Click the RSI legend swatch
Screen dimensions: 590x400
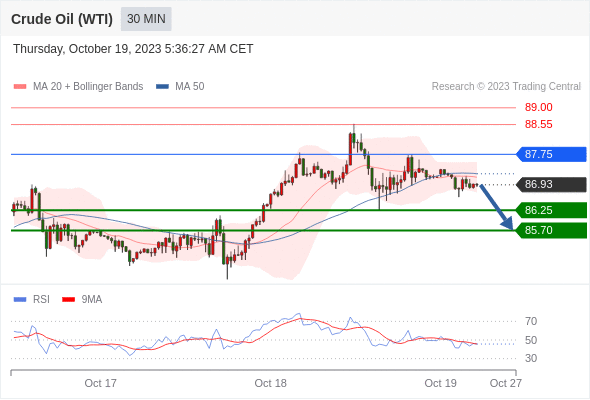coord(20,300)
